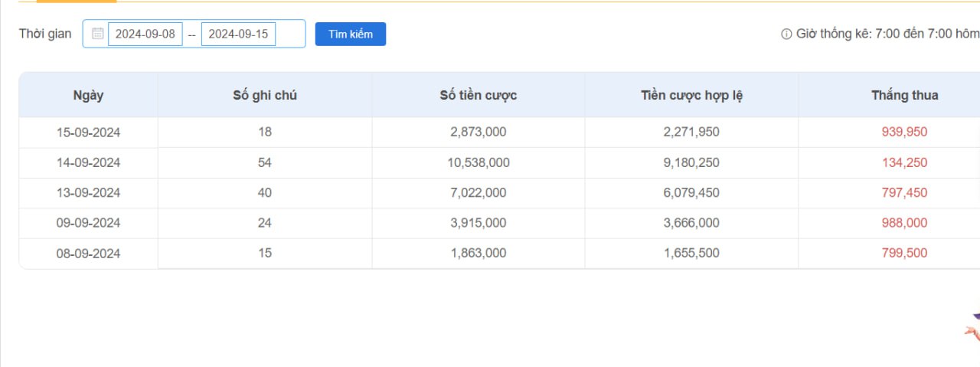Click the end date field 2024-09-15

click(238, 34)
